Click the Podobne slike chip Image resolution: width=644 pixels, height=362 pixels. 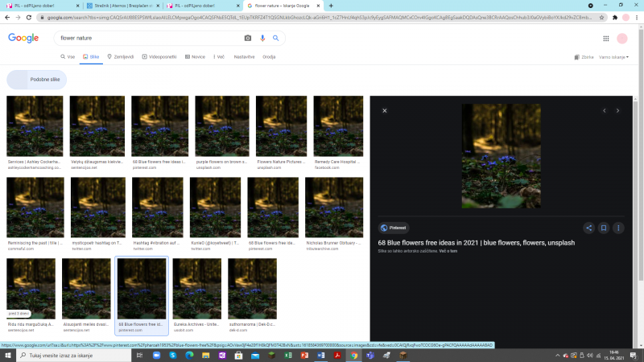pyautogui.click(x=37, y=80)
